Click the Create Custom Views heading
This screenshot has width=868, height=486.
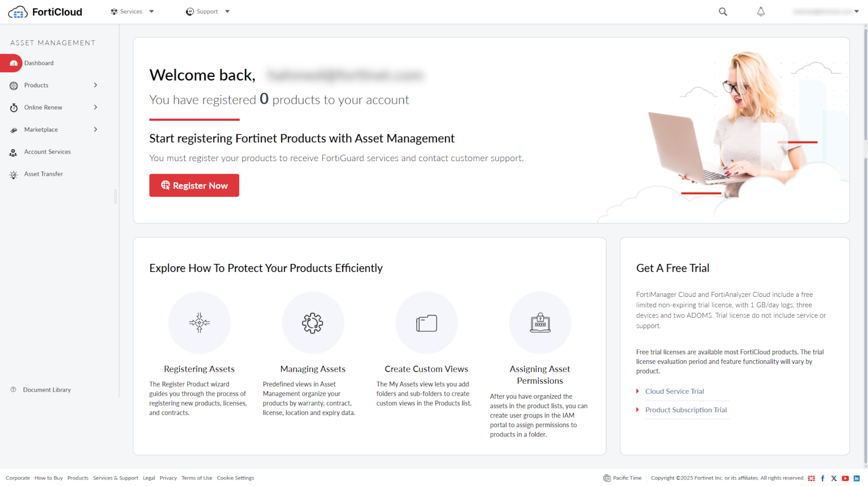tap(427, 369)
